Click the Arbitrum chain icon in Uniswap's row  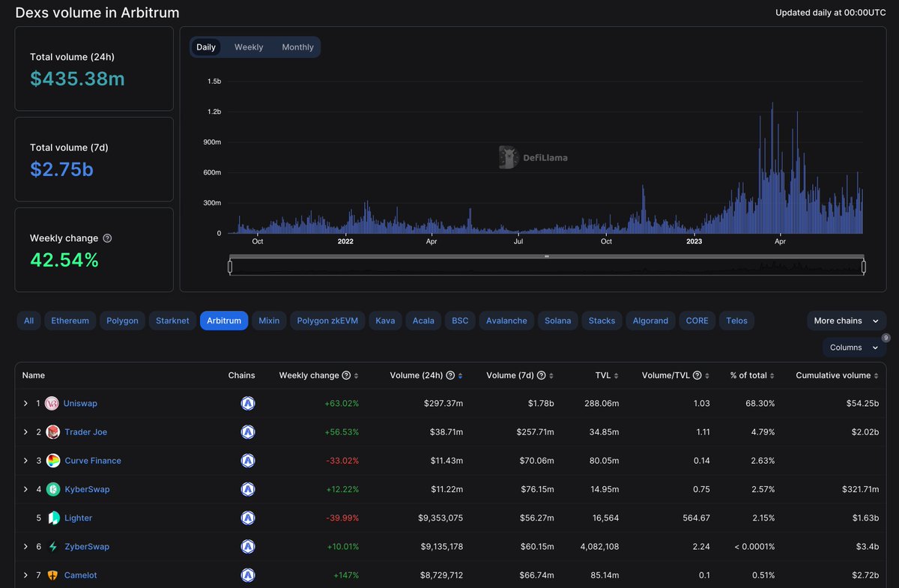[248, 403]
